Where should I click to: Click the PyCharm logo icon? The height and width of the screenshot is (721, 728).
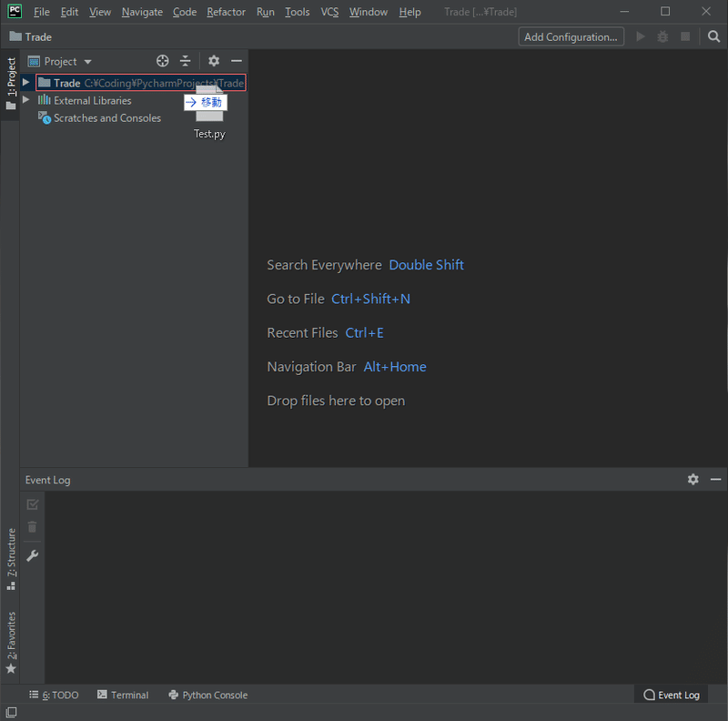(15, 11)
